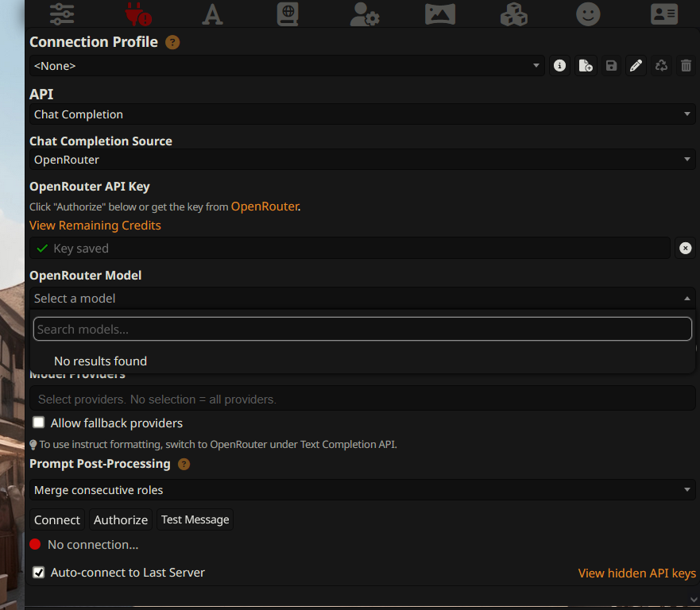Create a new connection profile icon
The width and height of the screenshot is (700, 610).
(x=586, y=66)
